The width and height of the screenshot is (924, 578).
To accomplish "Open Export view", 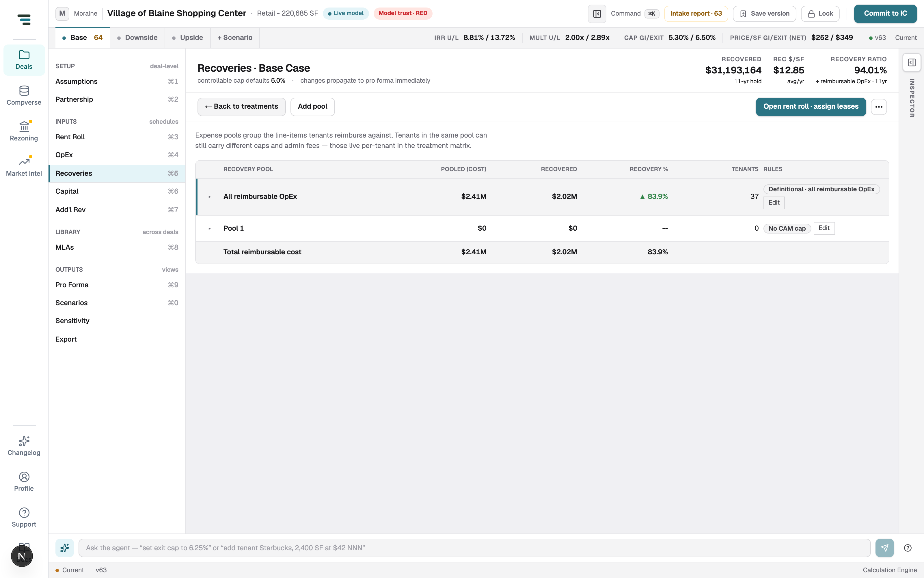I will pyautogui.click(x=117, y=339).
